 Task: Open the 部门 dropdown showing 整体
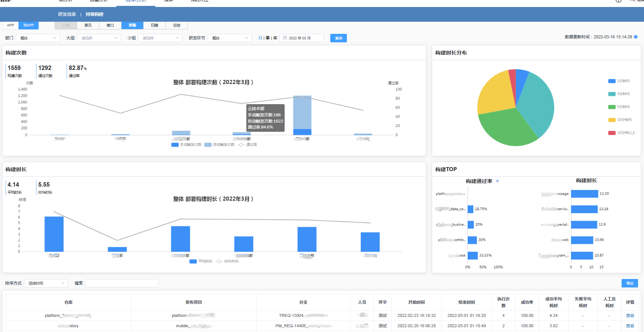point(38,38)
